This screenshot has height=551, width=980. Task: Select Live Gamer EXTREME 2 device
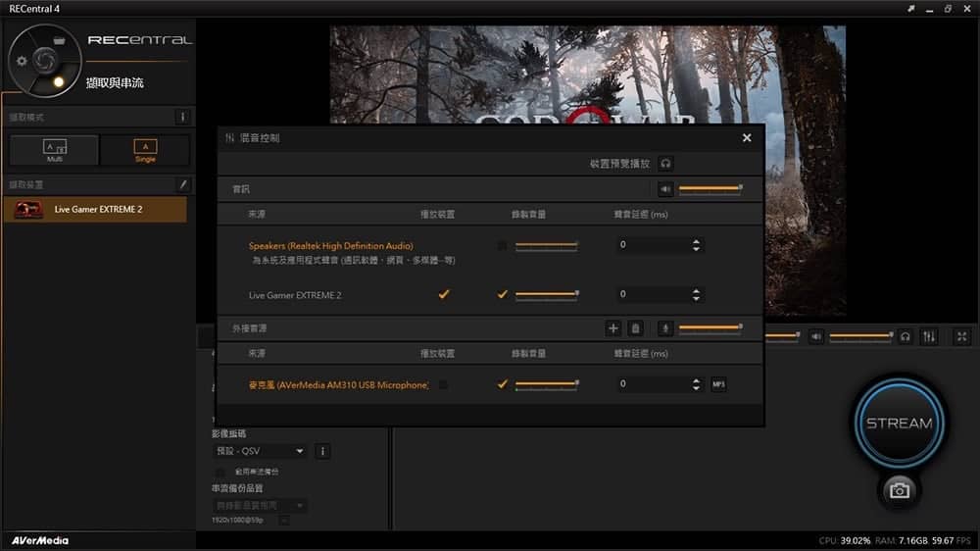[96, 210]
